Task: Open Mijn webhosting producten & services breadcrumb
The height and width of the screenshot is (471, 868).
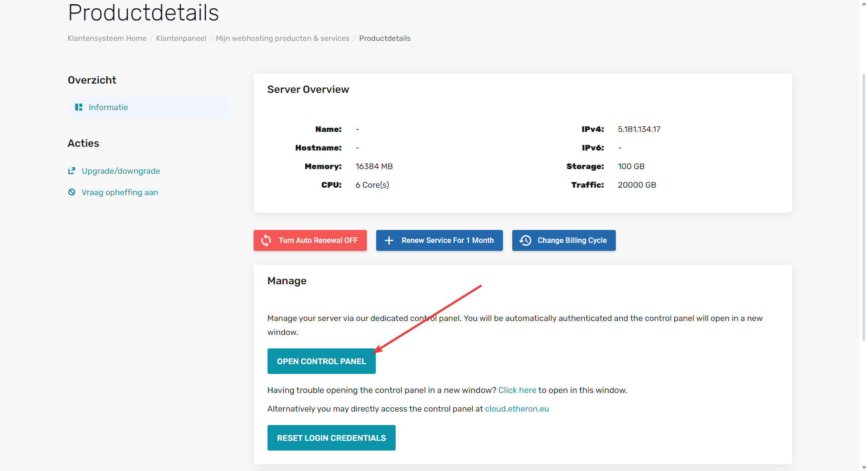Action: pyautogui.click(x=282, y=39)
